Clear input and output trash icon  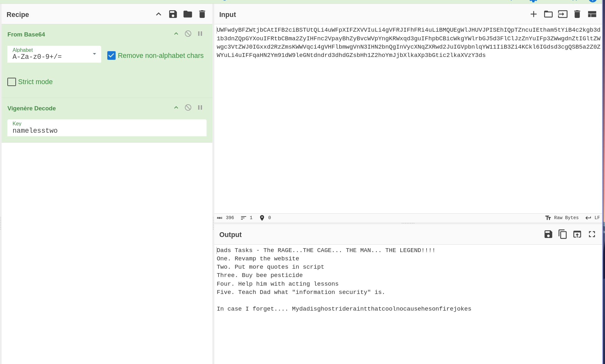[577, 14]
